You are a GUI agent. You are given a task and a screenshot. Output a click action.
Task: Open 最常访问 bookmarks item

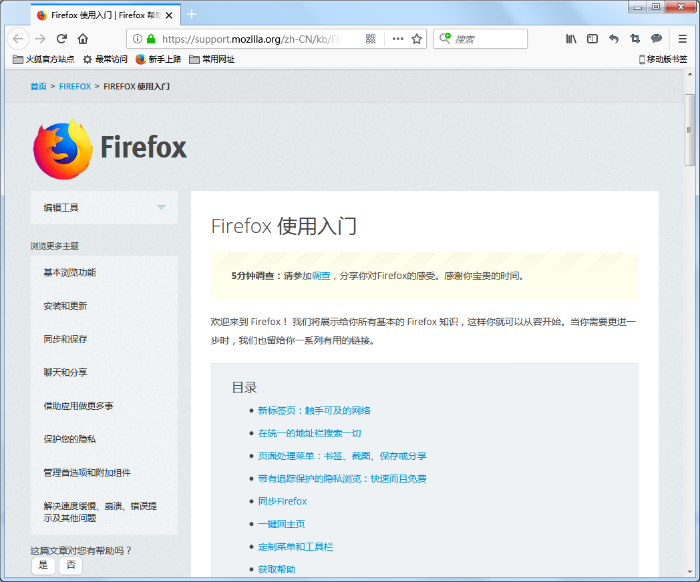click(x=105, y=59)
